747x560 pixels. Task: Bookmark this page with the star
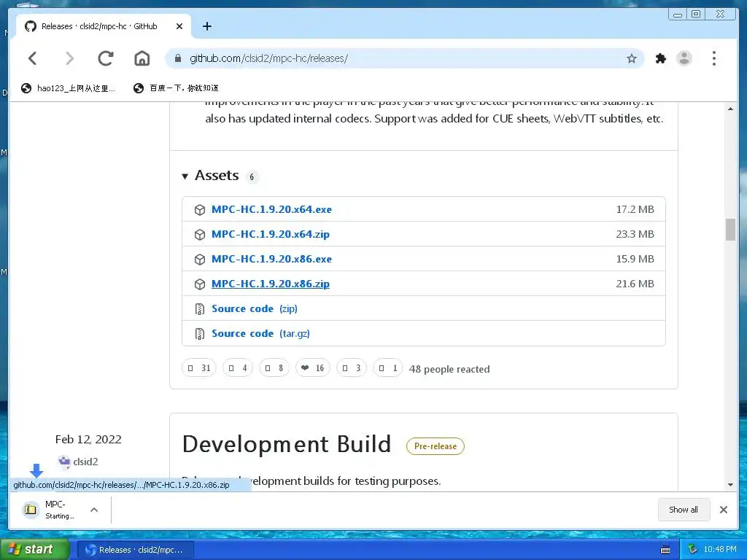[631, 58]
